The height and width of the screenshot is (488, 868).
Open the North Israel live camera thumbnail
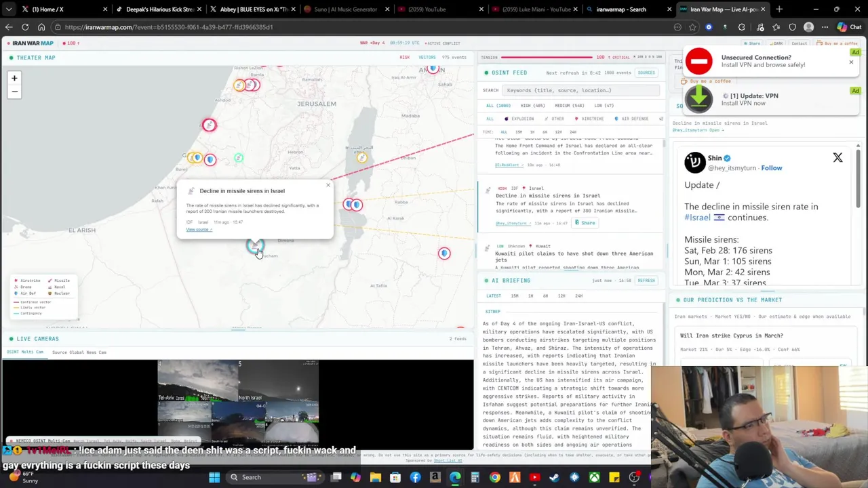point(278,381)
